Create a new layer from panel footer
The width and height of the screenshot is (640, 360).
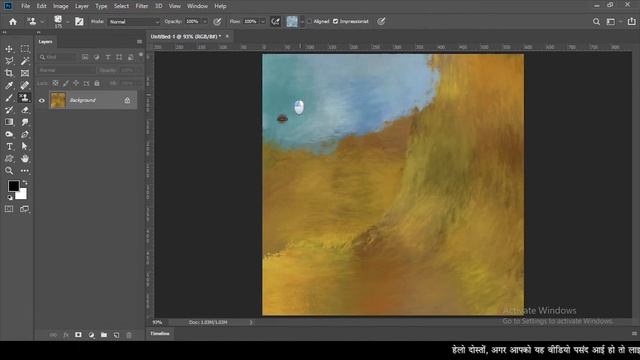[116, 335]
